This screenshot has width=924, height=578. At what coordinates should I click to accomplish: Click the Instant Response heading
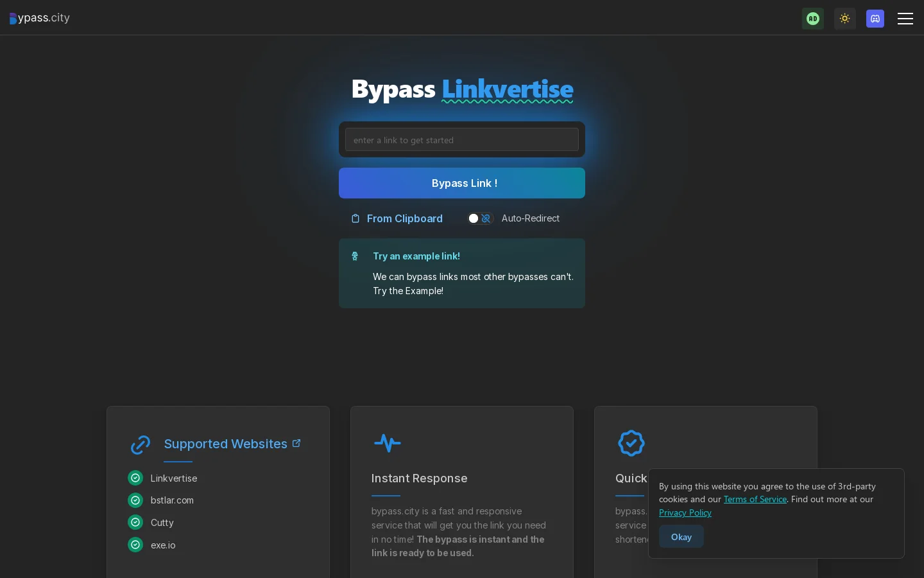420,478
